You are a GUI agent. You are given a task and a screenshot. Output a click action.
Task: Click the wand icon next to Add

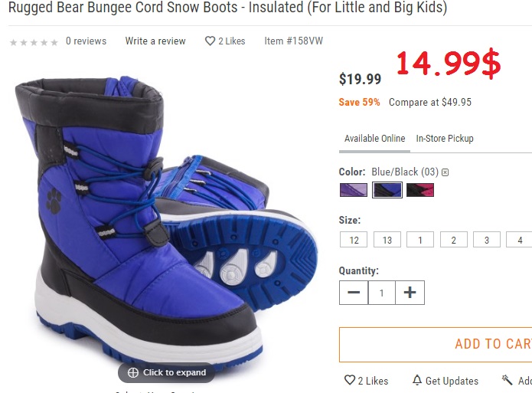(508, 380)
